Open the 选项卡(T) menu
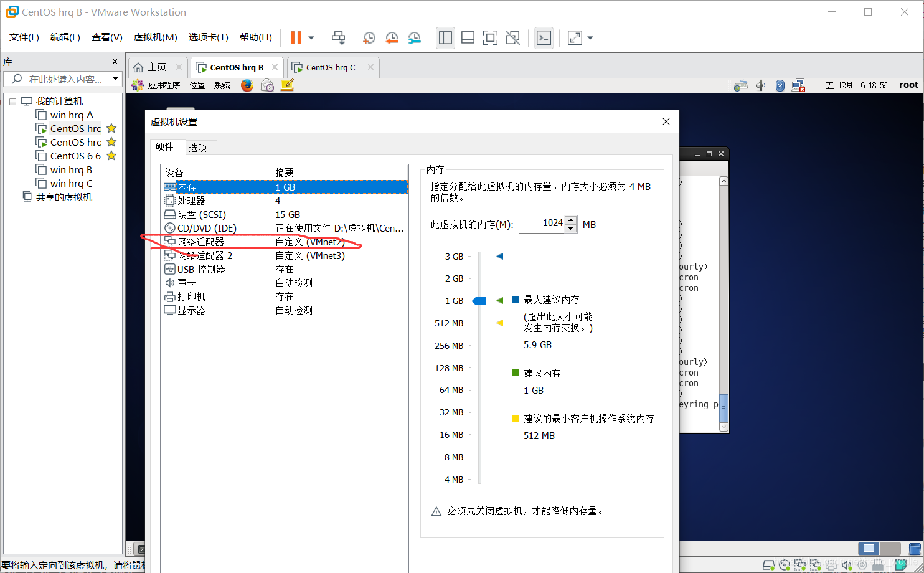 coord(209,37)
